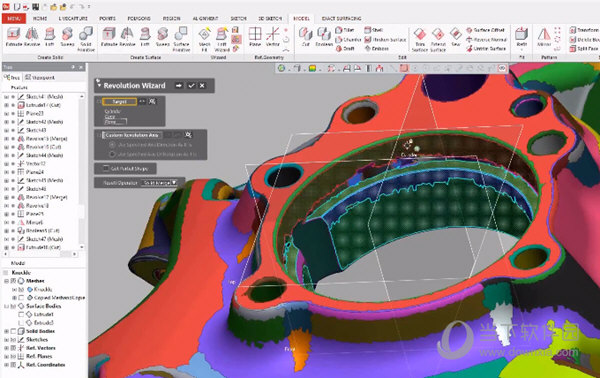600x378 pixels.
Task: Switch to the POINTS ribbon tab
Action: (108, 18)
